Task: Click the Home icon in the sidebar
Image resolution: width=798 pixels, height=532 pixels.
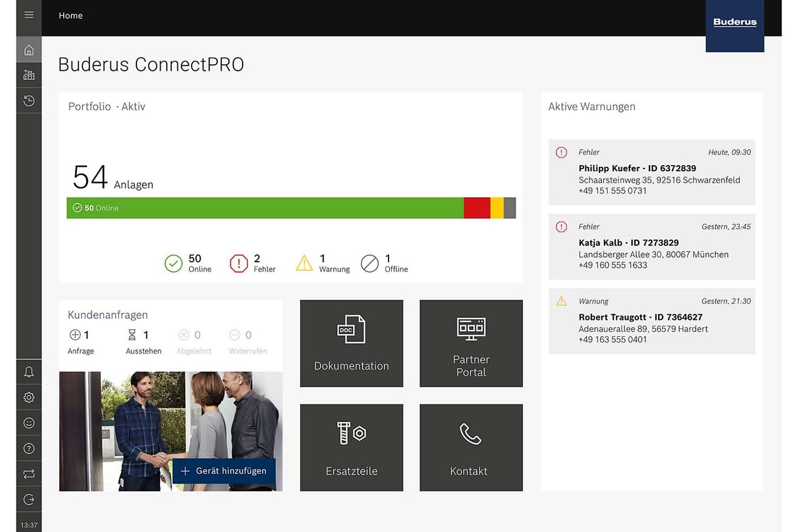Action: click(29, 50)
